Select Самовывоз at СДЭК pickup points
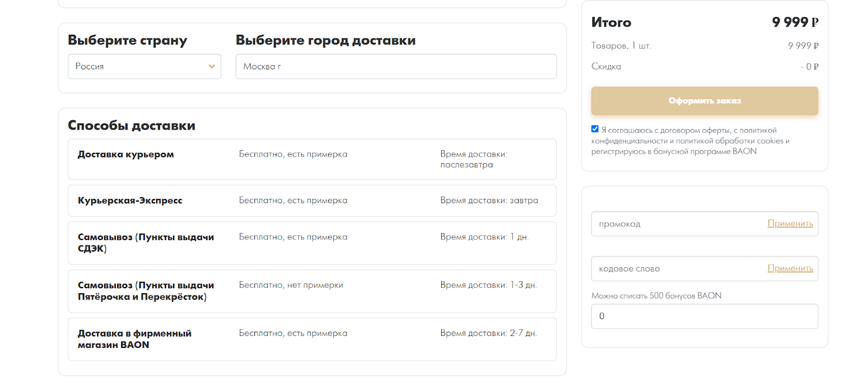The image size is (868, 388). coord(145,243)
